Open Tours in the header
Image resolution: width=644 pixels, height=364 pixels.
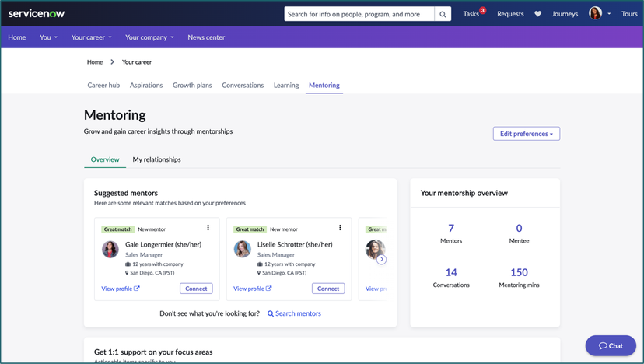(629, 14)
